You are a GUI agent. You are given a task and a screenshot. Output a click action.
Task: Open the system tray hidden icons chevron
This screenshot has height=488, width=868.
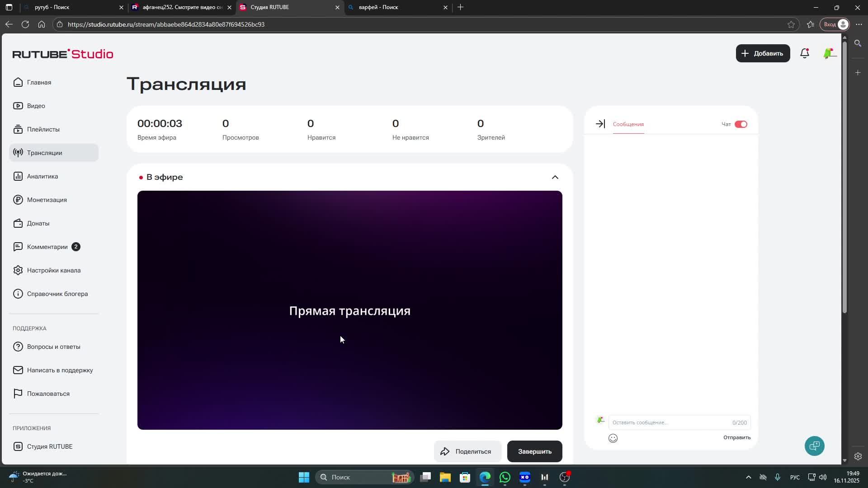748,477
